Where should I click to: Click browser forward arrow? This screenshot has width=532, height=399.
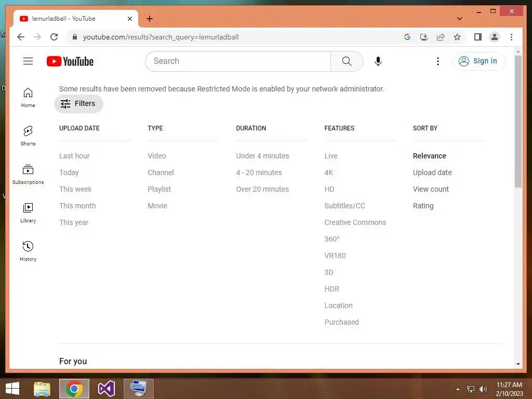pos(37,37)
